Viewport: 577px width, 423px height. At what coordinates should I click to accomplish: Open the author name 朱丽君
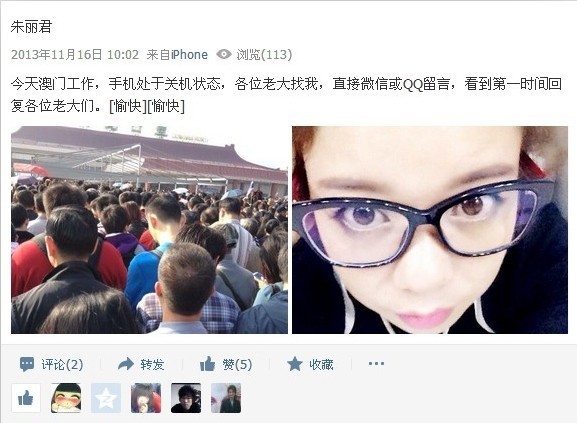31,26
